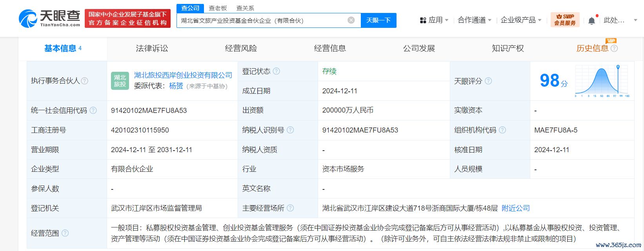Expand the 合作通道 dropdown
Image resolution: width=644 pixels, height=251 pixels.
click(489, 20)
